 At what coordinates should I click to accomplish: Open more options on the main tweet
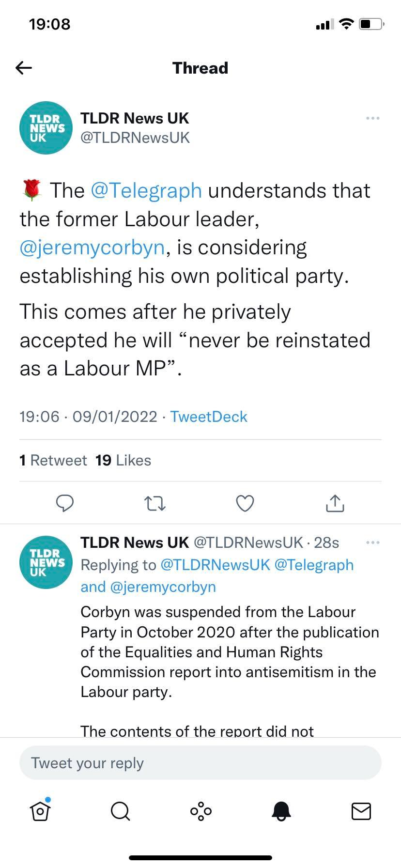(x=372, y=118)
